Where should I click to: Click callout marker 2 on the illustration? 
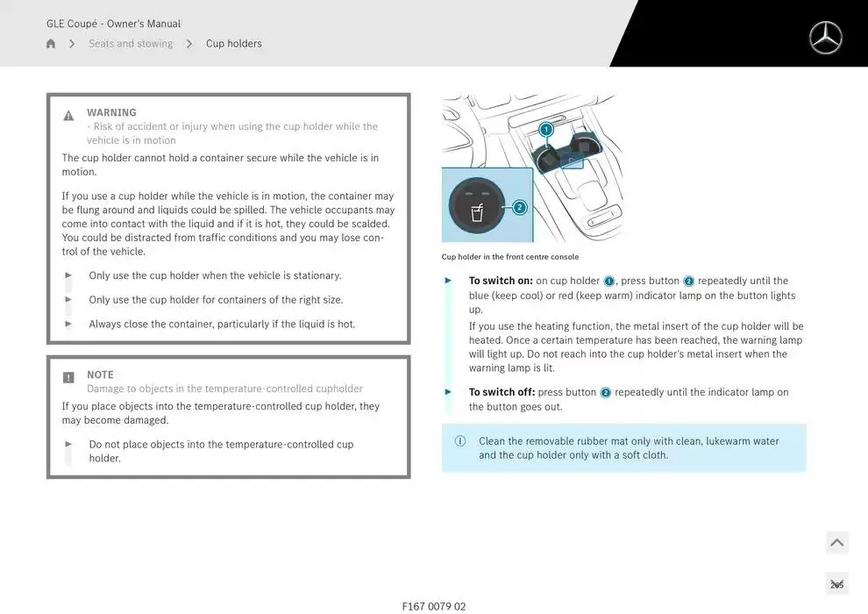click(x=519, y=208)
